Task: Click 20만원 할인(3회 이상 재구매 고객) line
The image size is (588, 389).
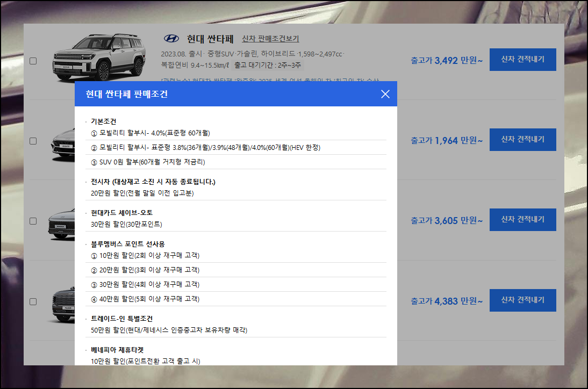Action: 145,270
